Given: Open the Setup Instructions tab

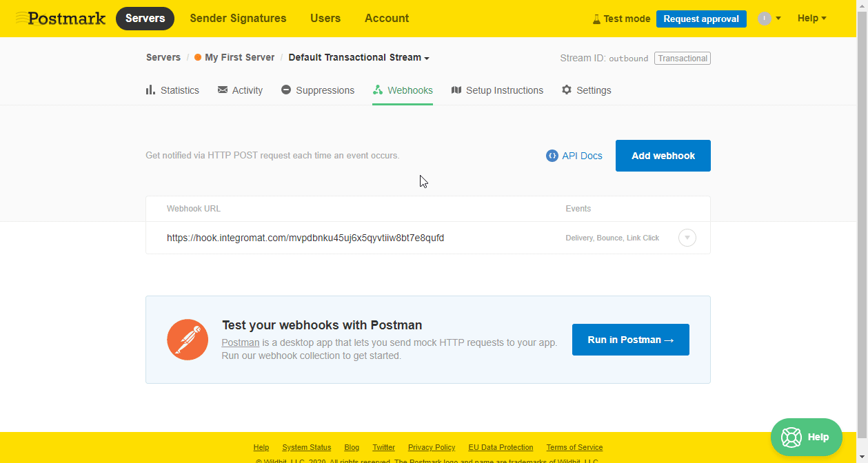Looking at the screenshot, I should tap(497, 90).
